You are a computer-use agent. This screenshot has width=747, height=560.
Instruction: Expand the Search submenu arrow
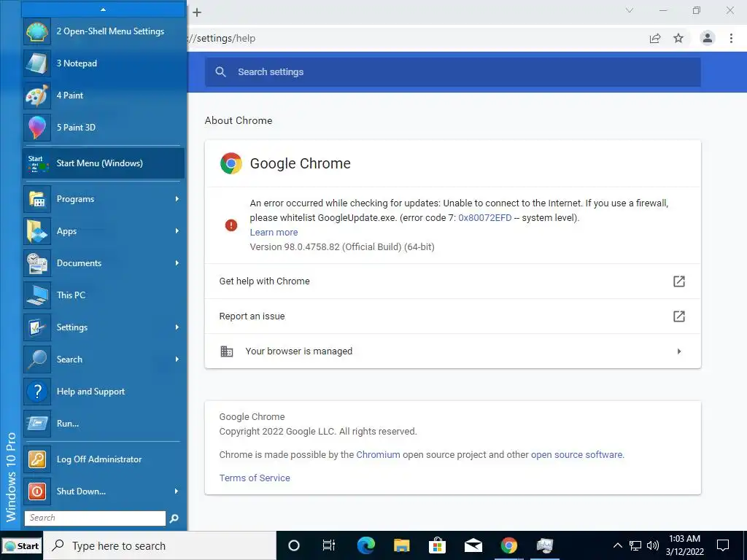point(177,359)
